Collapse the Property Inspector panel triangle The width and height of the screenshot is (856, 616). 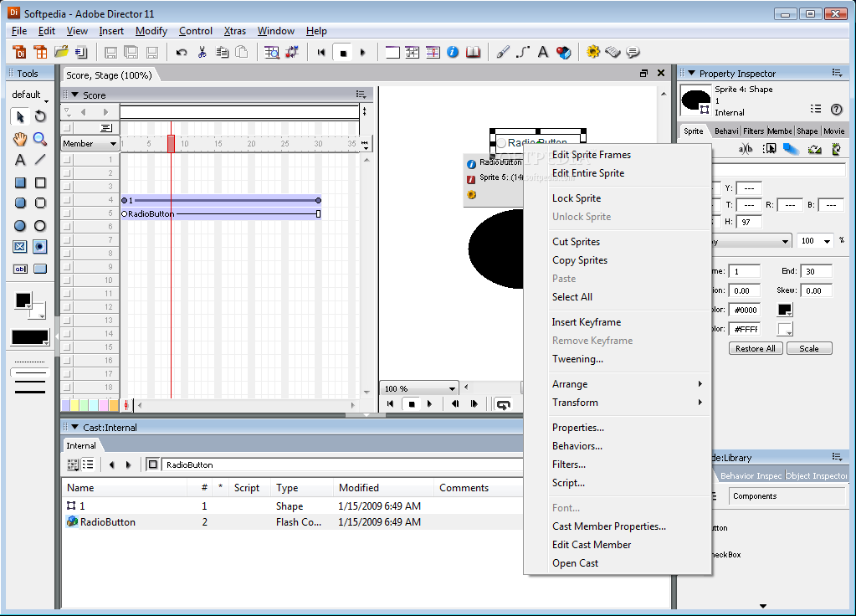click(692, 73)
